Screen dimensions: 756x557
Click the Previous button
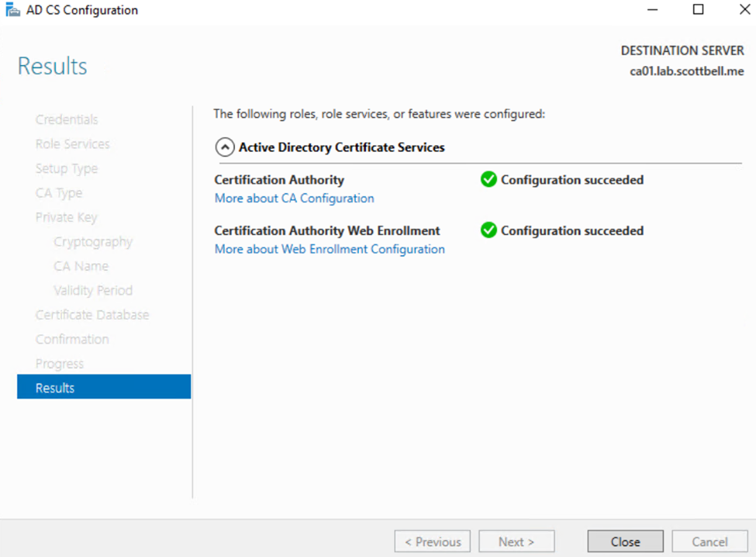point(432,541)
